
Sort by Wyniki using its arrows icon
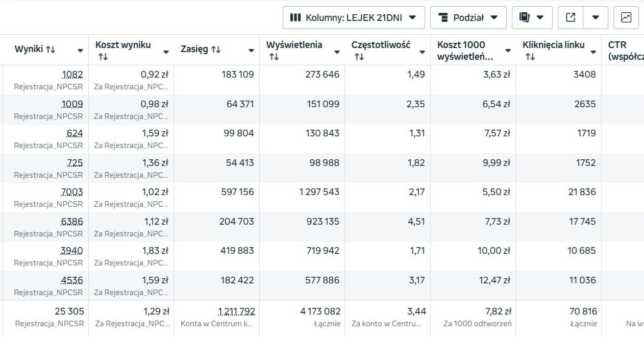pos(51,50)
